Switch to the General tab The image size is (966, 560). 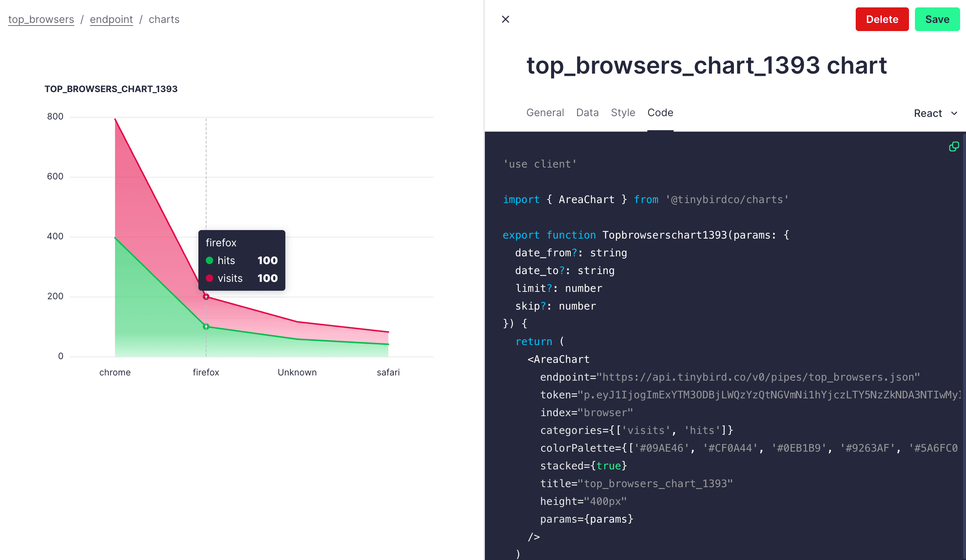[545, 112]
